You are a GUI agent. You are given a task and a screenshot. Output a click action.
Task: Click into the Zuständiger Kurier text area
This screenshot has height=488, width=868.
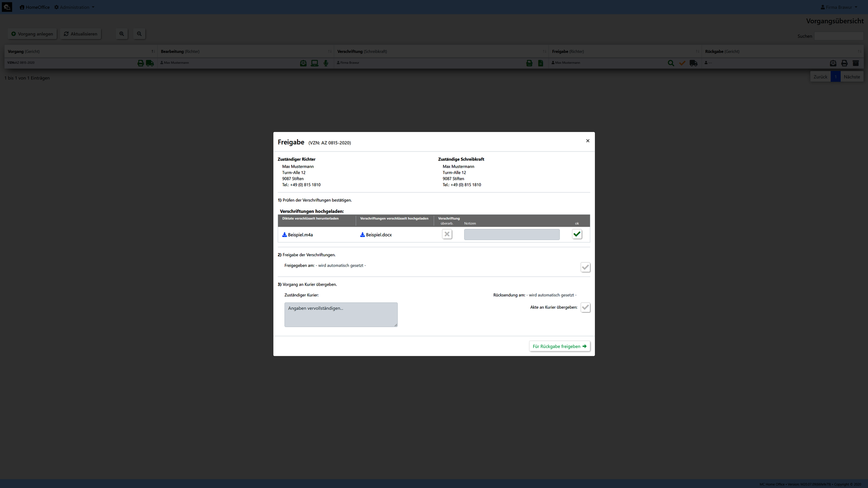(x=341, y=315)
